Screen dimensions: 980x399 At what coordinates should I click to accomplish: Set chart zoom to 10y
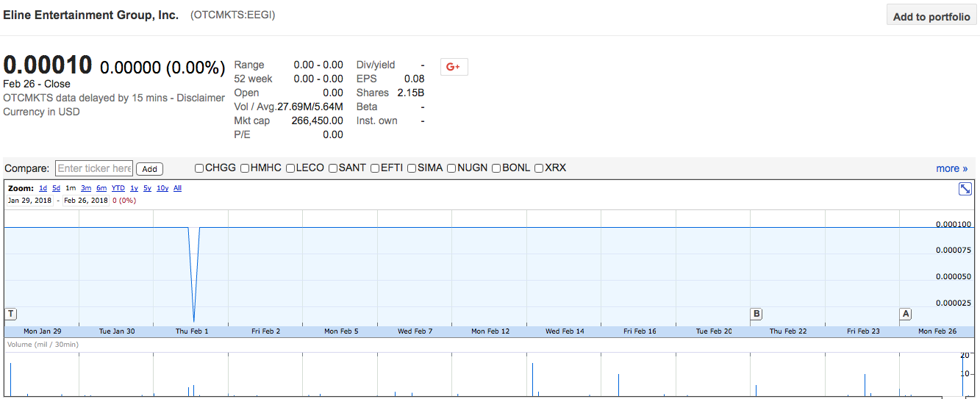point(162,188)
